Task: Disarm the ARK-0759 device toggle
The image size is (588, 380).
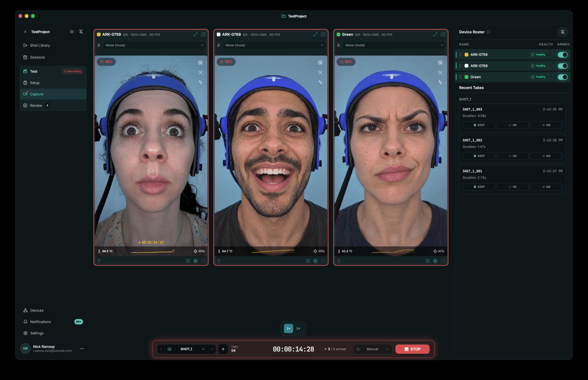Action: point(563,55)
